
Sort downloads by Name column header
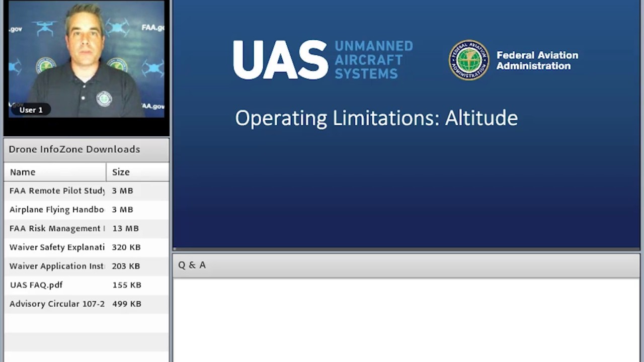coord(55,172)
